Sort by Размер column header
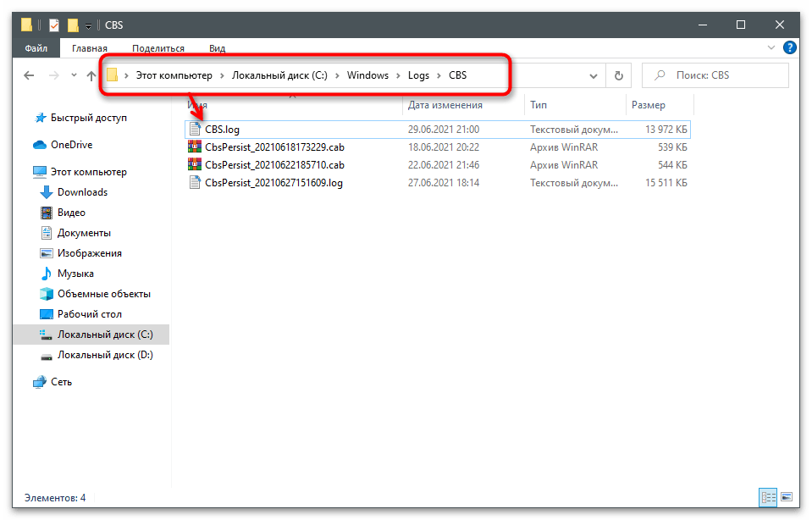The height and width of the screenshot is (520, 812). [649, 105]
